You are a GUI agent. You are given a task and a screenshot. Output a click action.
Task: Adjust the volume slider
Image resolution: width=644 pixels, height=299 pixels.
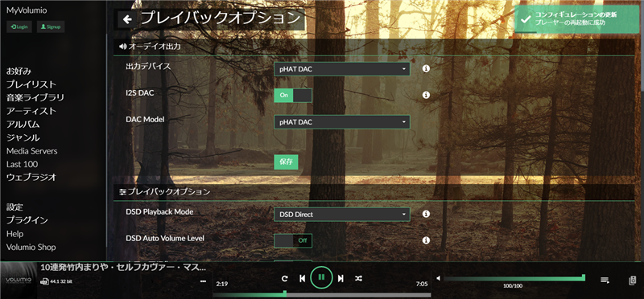click(514, 278)
